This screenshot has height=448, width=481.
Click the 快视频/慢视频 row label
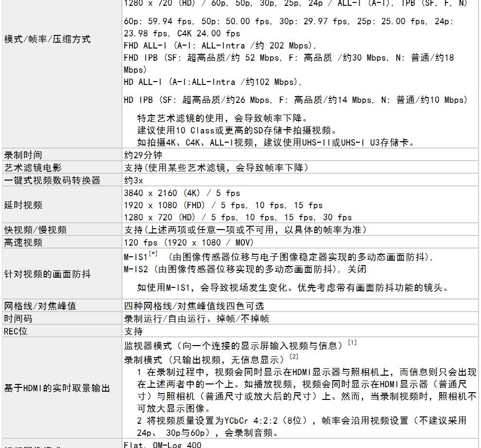click(35, 230)
